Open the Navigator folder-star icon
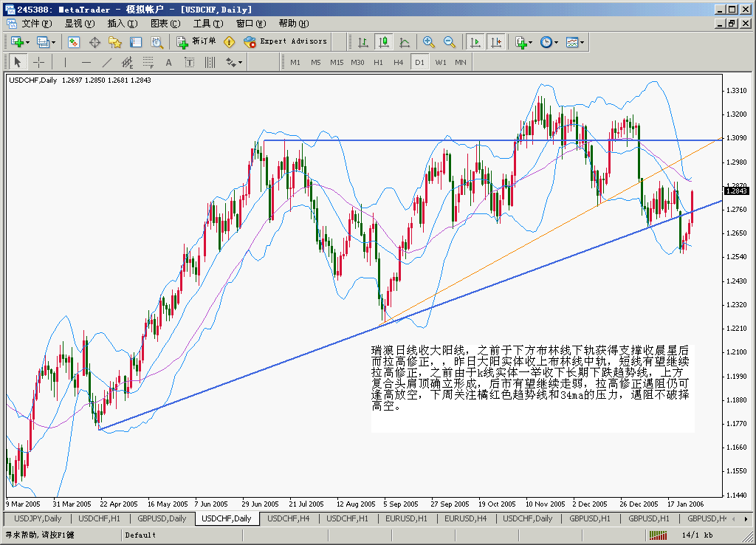Screen dimensions: 756x545 (114, 42)
